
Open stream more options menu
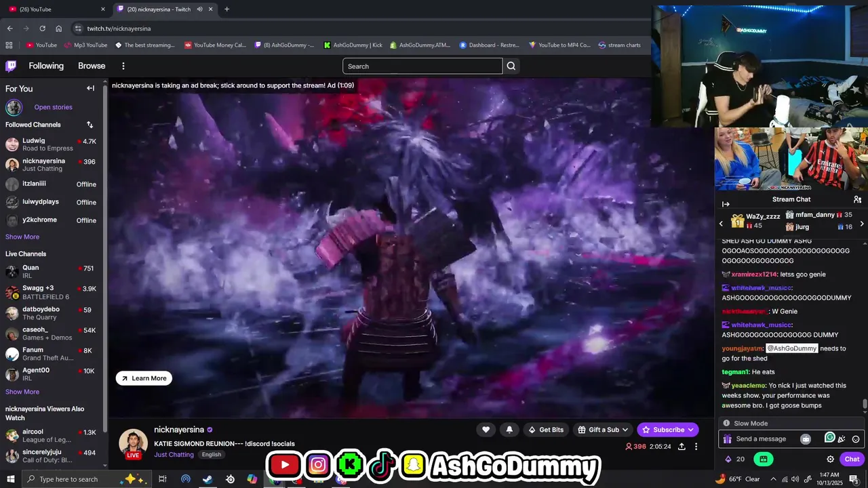pyautogui.click(x=696, y=447)
